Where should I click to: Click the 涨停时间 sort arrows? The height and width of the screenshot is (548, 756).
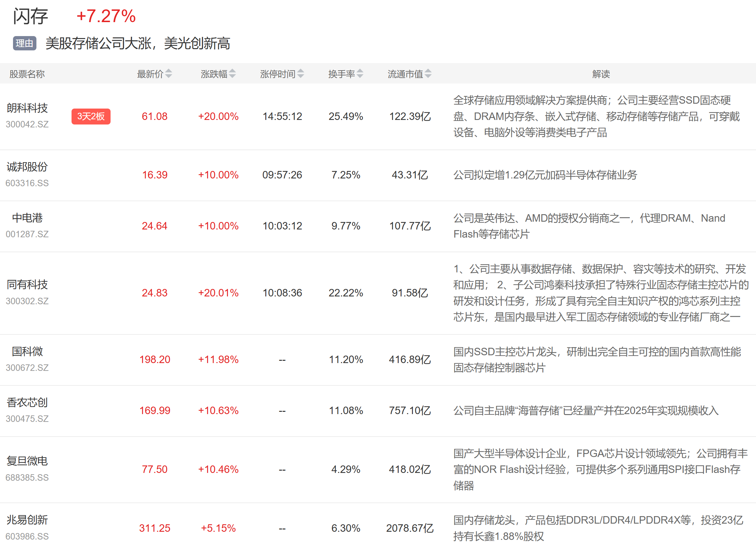click(x=301, y=73)
